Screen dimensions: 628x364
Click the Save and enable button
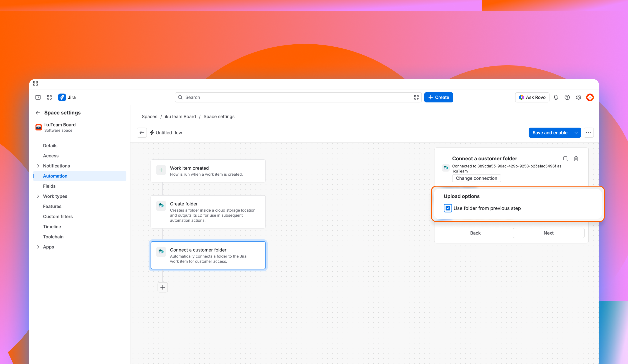[550, 133]
